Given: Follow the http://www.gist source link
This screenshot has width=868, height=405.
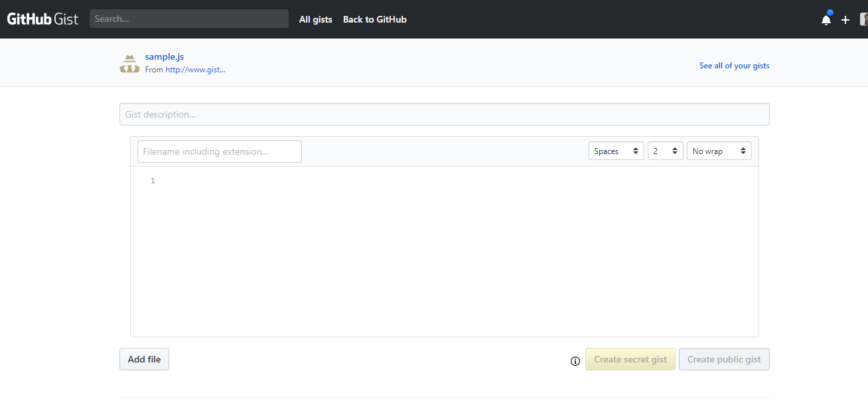Looking at the screenshot, I should (195, 69).
